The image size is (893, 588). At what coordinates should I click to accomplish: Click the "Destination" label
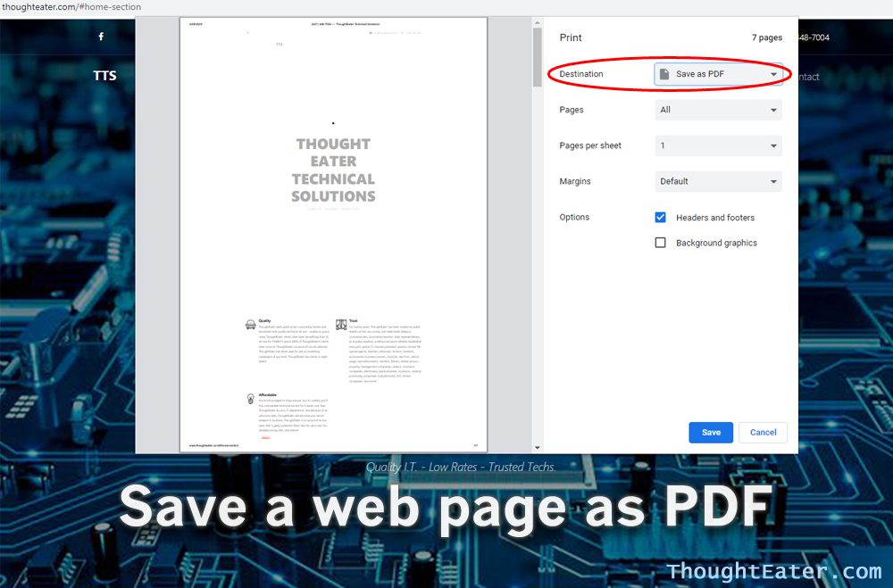coord(581,74)
